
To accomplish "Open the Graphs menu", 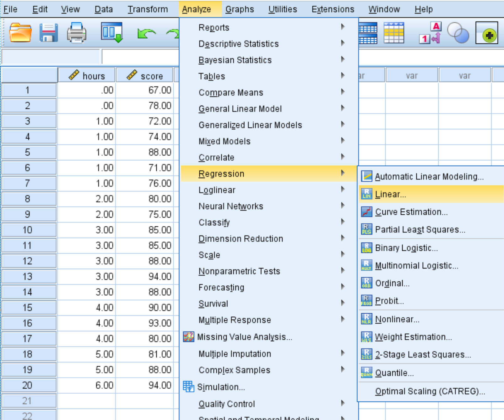I will (x=240, y=9).
